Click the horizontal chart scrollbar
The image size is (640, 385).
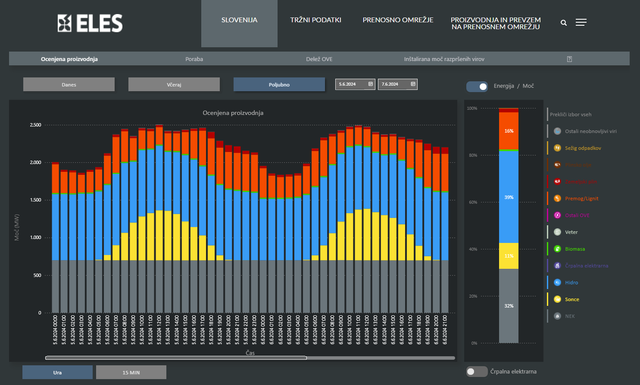coord(250,358)
